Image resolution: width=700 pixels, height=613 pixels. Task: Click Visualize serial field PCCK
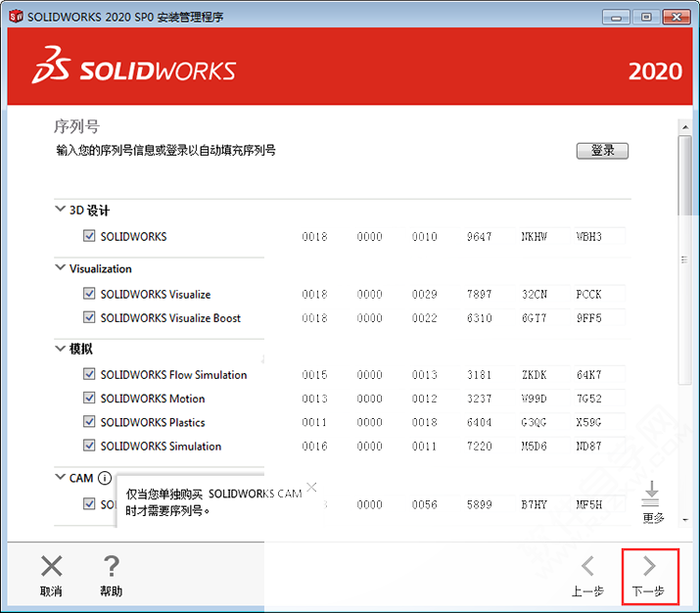click(598, 294)
